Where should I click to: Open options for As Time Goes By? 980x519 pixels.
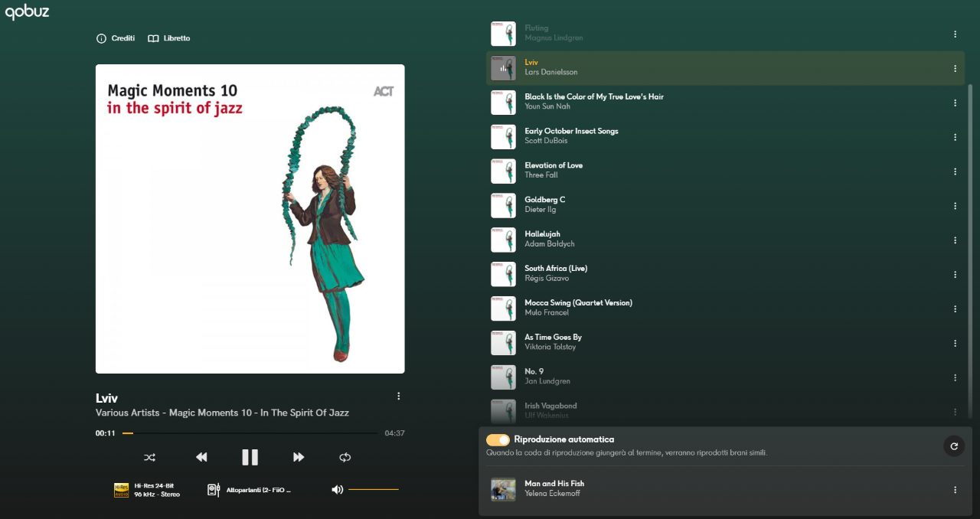955,344
